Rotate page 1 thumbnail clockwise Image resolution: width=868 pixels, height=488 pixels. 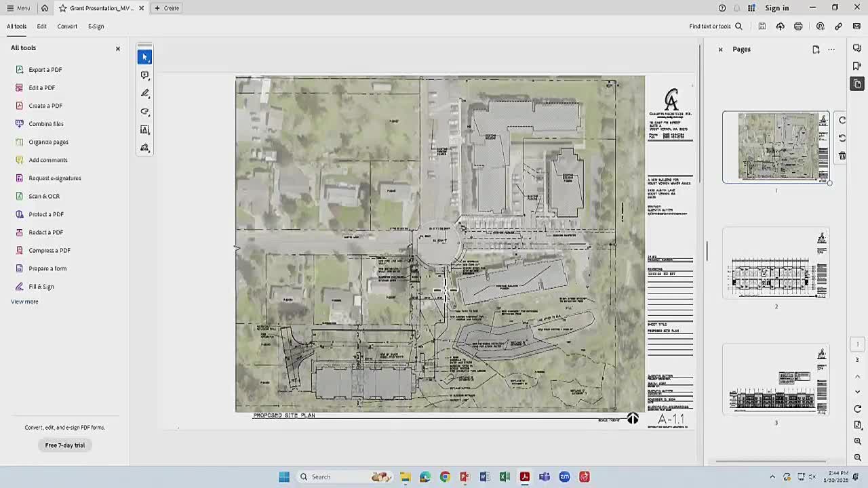coord(842,121)
